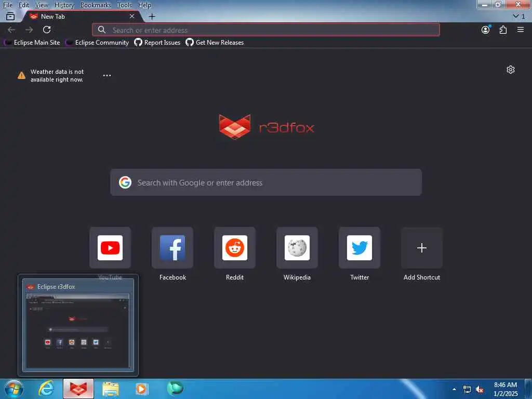The image size is (532, 399).
Task: Select the Eclipse r3dfox window preview thumbnail
Action: (x=78, y=325)
